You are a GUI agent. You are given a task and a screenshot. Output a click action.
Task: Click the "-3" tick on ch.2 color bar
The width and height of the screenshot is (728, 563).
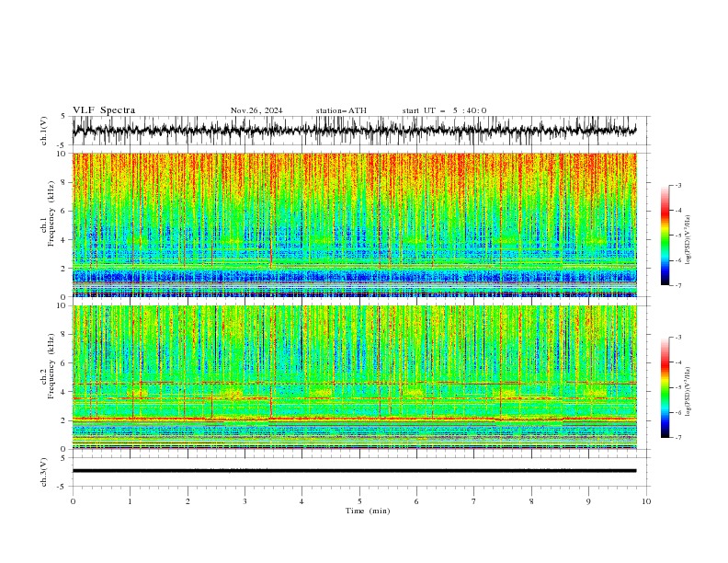(678, 338)
